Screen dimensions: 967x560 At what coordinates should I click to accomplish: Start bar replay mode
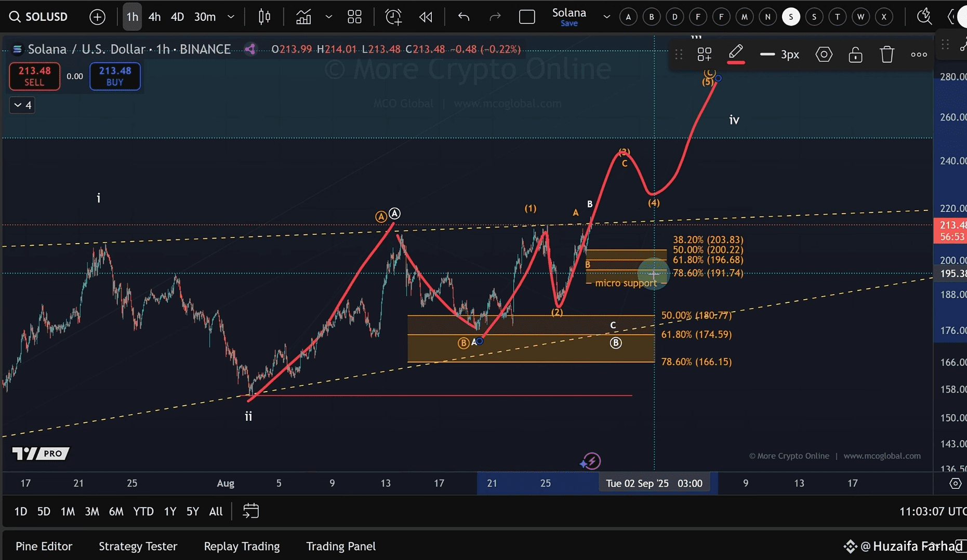(x=426, y=17)
